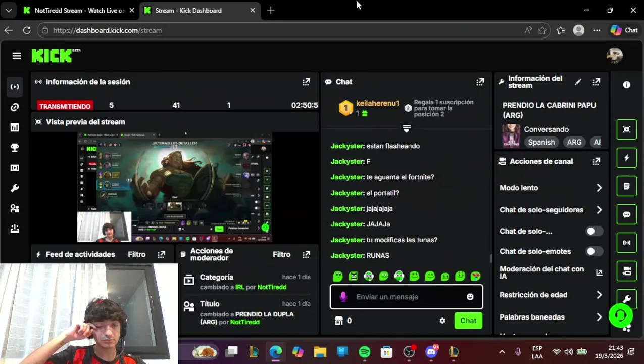Viewport: 644px width, 364px height.
Task: Pop out the Información de la sesión panel
Action: (307, 82)
